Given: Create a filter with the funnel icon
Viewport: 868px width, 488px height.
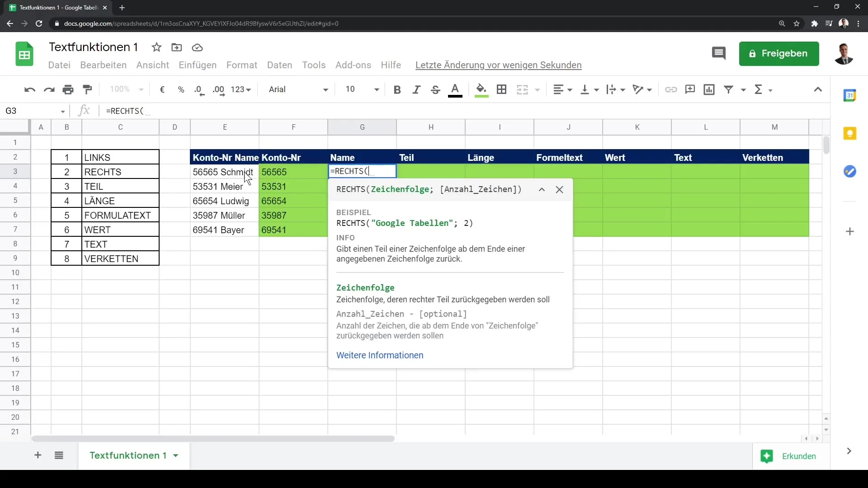Looking at the screenshot, I should click(728, 89).
